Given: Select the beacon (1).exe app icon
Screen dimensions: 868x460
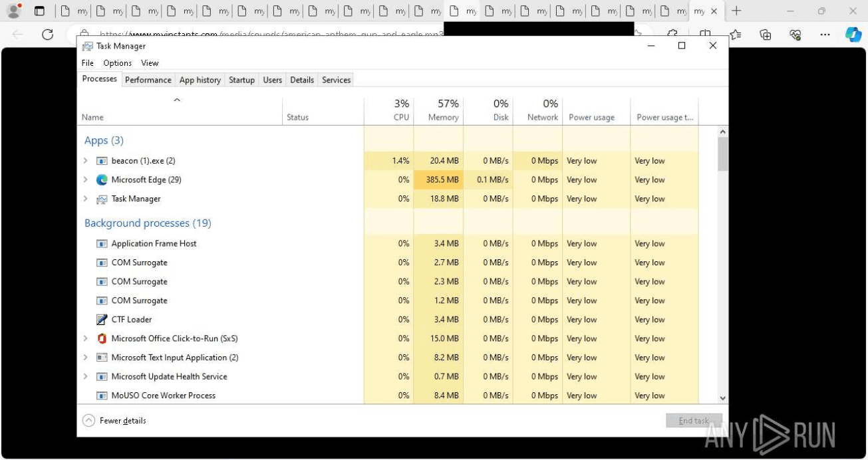Looking at the screenshot, I should coord(102,161).
